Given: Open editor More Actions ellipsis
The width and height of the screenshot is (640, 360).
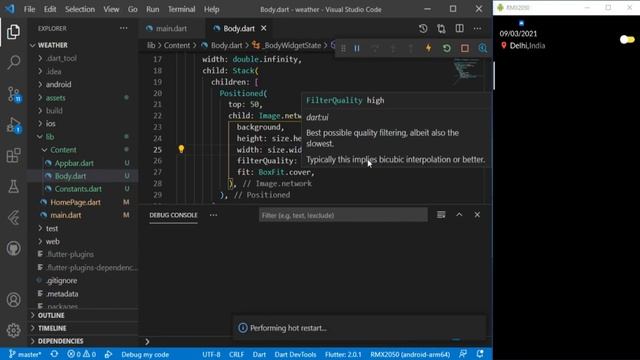Looking at the screenshot, I should pyautogui.click(x=477, y=29).
